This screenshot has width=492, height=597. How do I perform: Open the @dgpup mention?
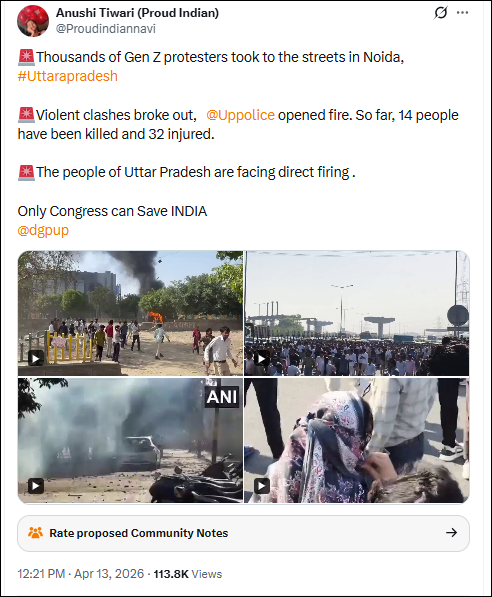pyautogui.click(x=43, y=230)
